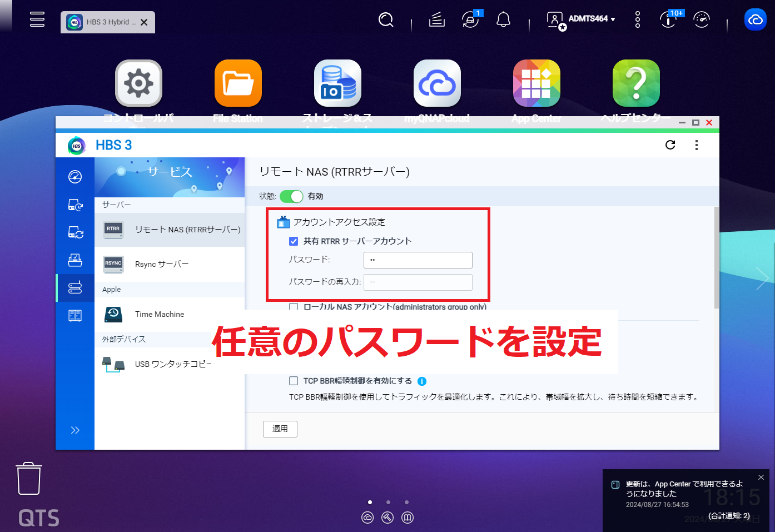Open HBS 3 three-dot more menu
775x532 pixels.
tap(697, 145)
